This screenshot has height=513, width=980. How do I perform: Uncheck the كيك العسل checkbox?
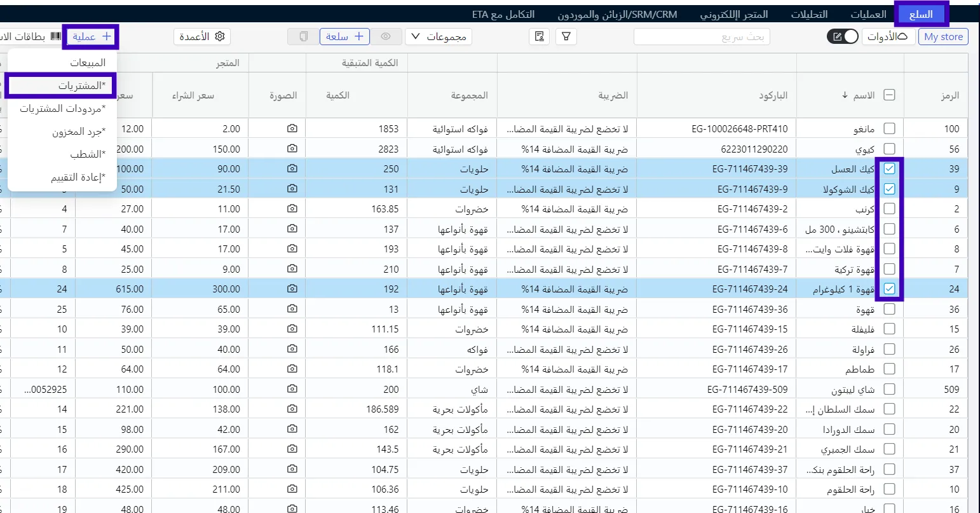[890, 169]
